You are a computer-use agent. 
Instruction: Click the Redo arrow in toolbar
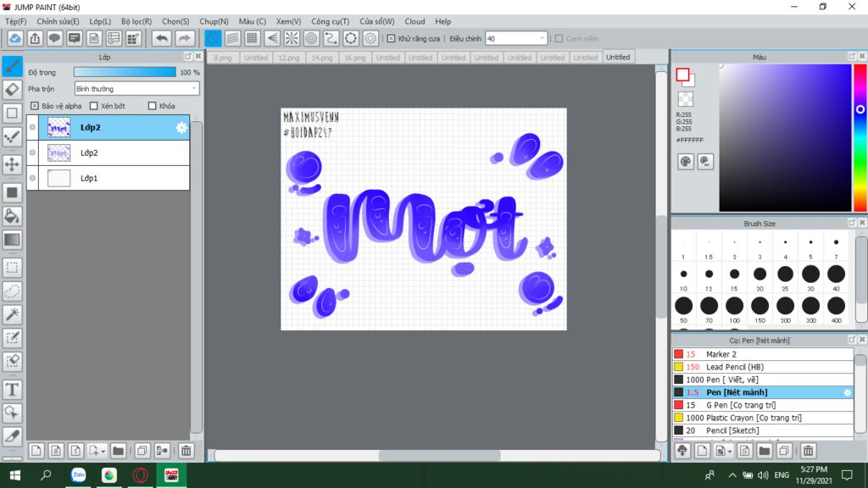pos(184,38)
